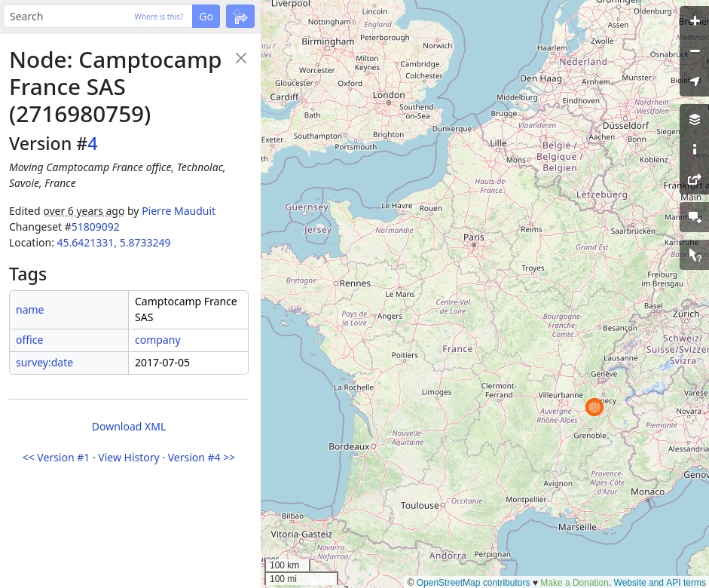Click the London label on the map
This screenshot has width=709, height=588.
click(x=389, y=95)
